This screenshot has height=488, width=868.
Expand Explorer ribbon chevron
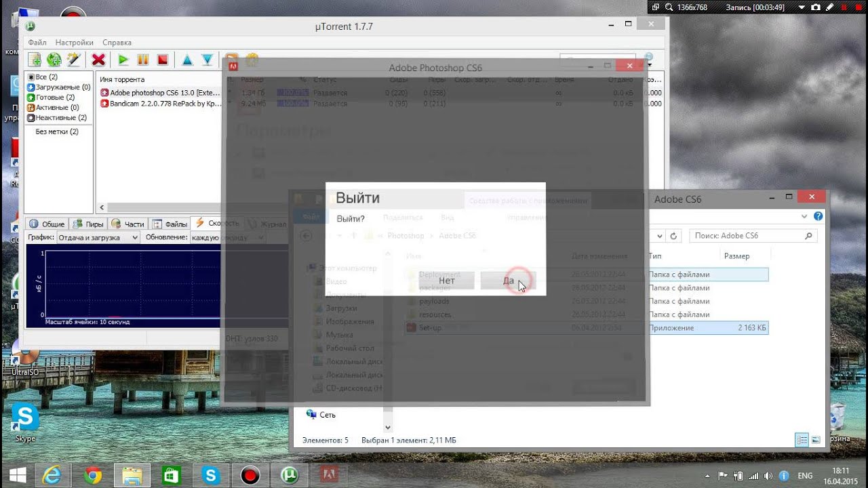805,217
